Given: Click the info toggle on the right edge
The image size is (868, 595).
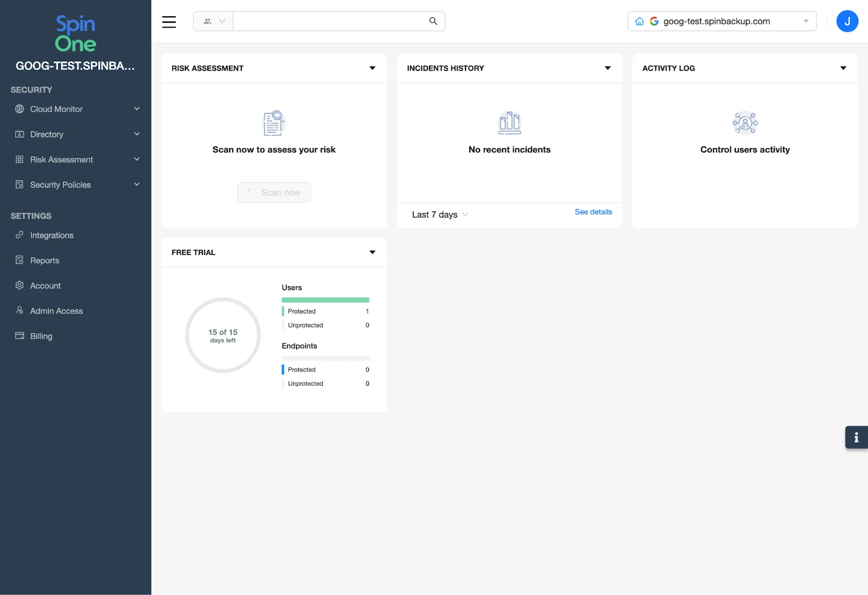Looking at the screenshot, I should (x=856, y=437).
